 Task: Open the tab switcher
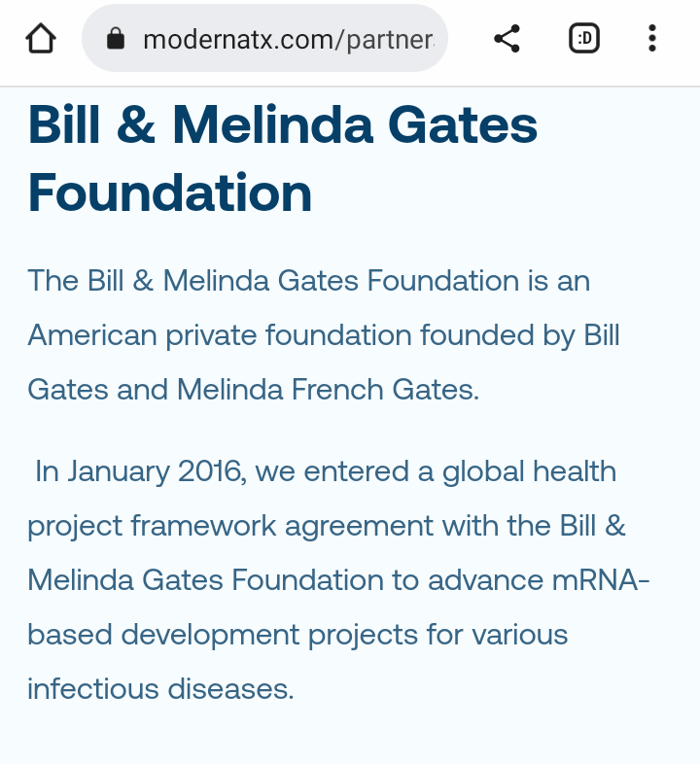coord(584,39)
